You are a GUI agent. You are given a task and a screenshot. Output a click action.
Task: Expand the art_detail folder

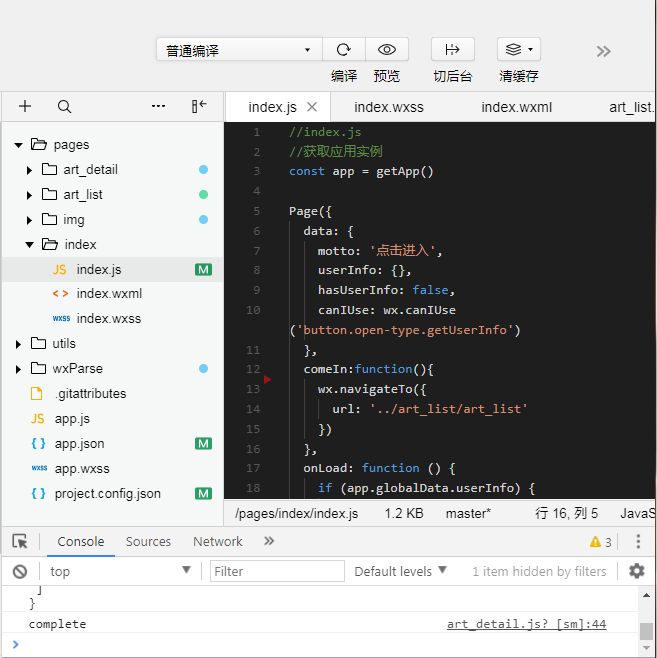[29, 170]
